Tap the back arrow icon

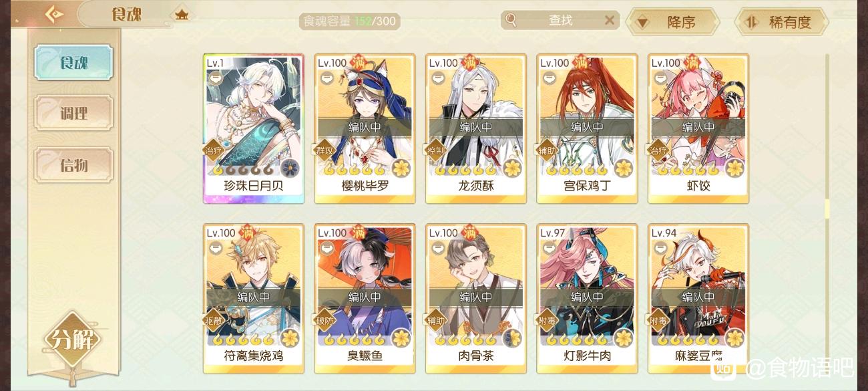click(x=55, y=14)
